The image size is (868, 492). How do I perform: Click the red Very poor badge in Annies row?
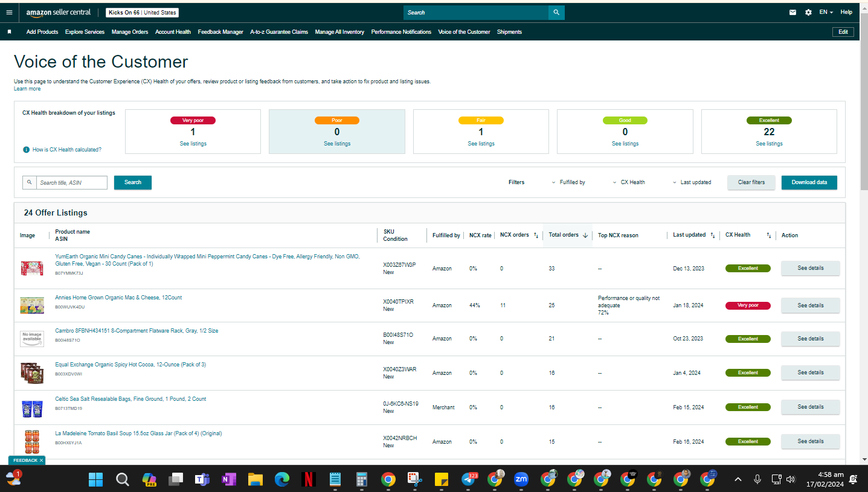click(x=748, y=305)
